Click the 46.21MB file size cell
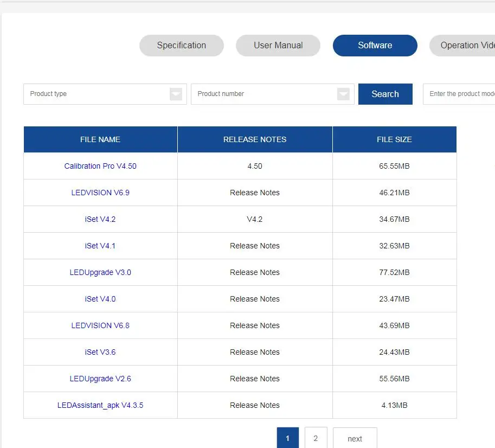 (x=394, y=193)
